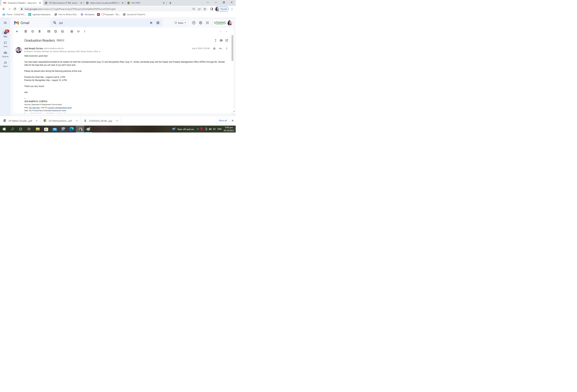
Task: Show the hidden side panel arrow
Action: (x=234, y=111)
